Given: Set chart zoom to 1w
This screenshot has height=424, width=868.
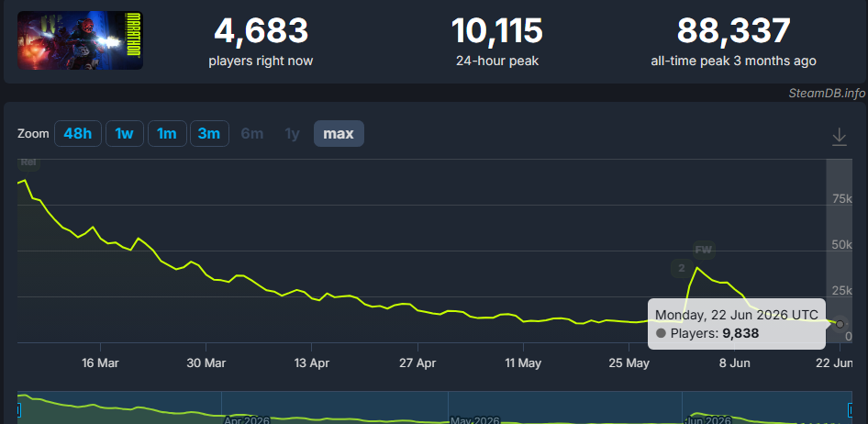Looking at the screenshot, I should pos(125,133).
